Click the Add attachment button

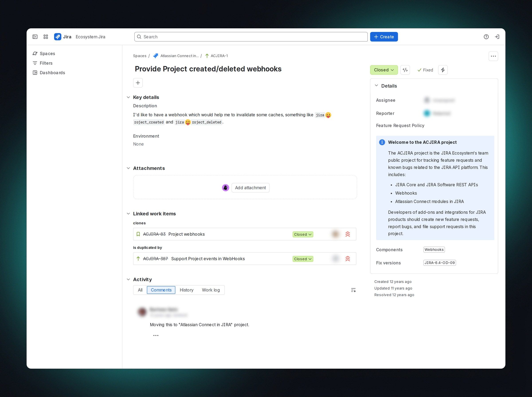point(250,188)
